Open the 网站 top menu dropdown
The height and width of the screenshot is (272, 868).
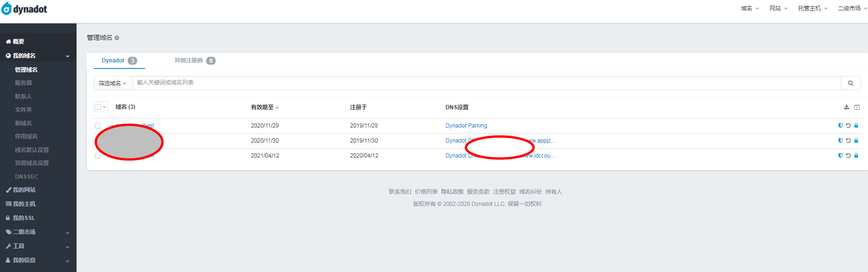(x=778, y=8)
